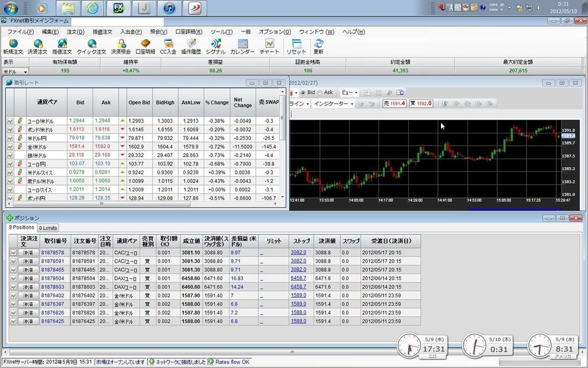Click stop link 6458.7 for 81878603
This screenshot has width=588, height=368.
point(299,286)
